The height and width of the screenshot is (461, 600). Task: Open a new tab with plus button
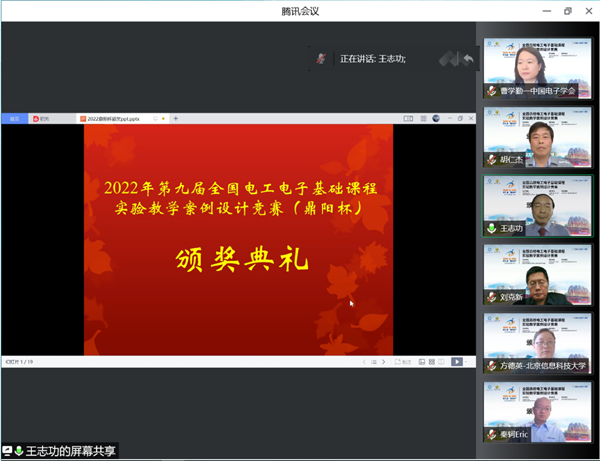176,119
